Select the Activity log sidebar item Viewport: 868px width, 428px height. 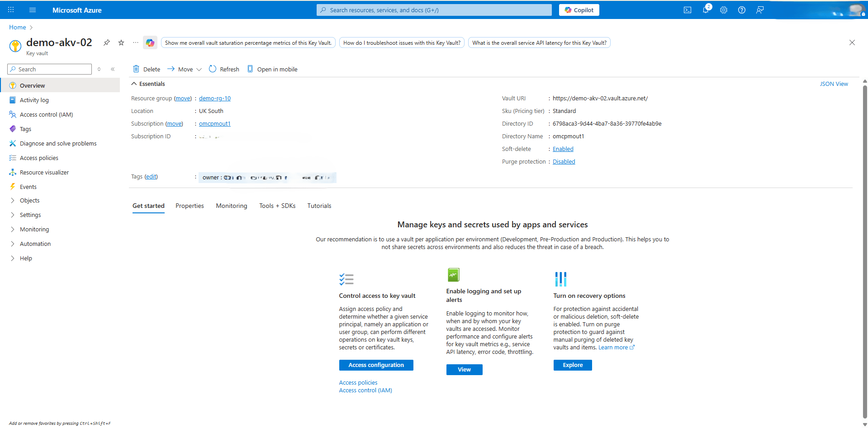pyautogui.click(x=34, y=100)
